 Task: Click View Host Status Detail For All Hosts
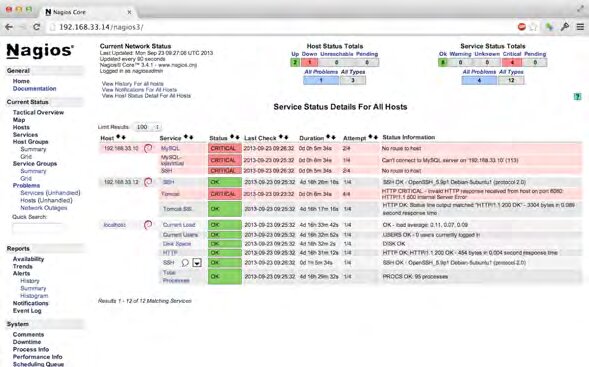tap(146, 96)
